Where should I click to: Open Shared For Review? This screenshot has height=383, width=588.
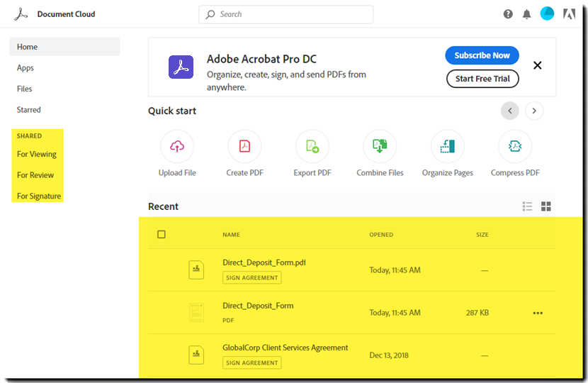pos(35,175)
